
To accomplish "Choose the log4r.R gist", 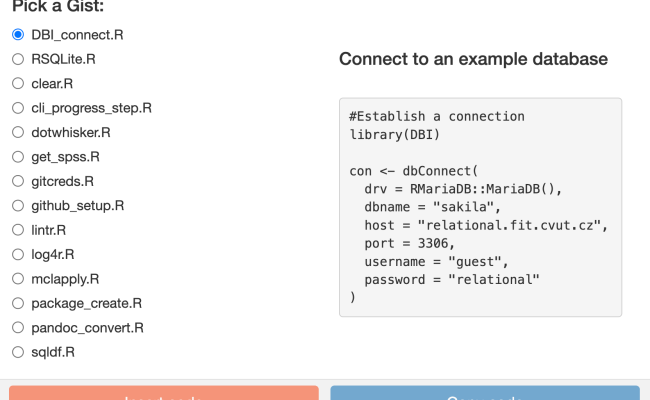I will coord(18,254).
